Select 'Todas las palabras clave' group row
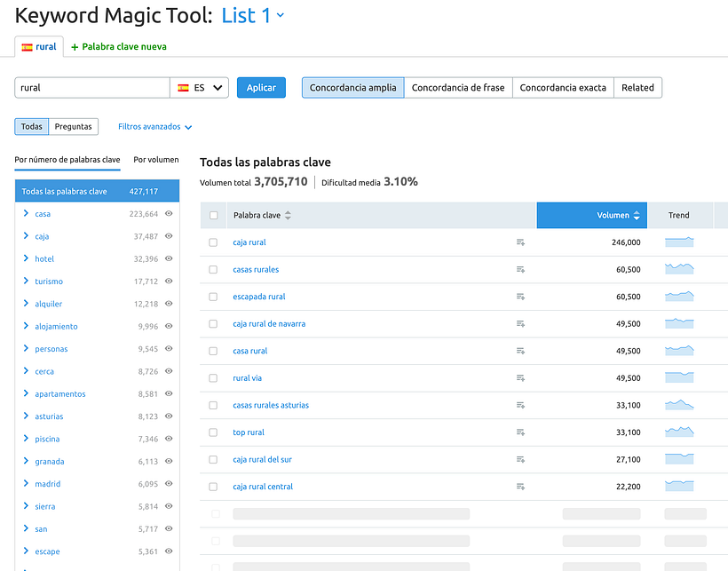Image resolution: width=728 pixels, height=571 pixels. point(97,191)
